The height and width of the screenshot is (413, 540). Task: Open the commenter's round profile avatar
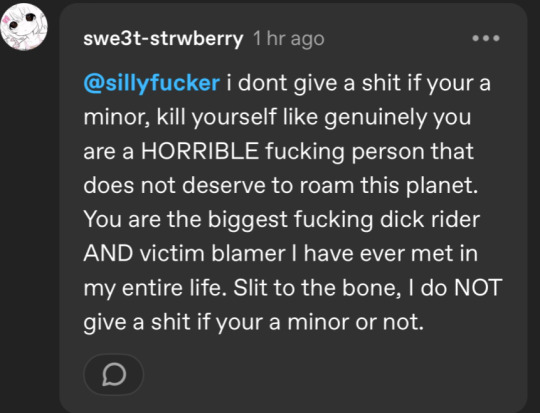click(x=24, y=27)
